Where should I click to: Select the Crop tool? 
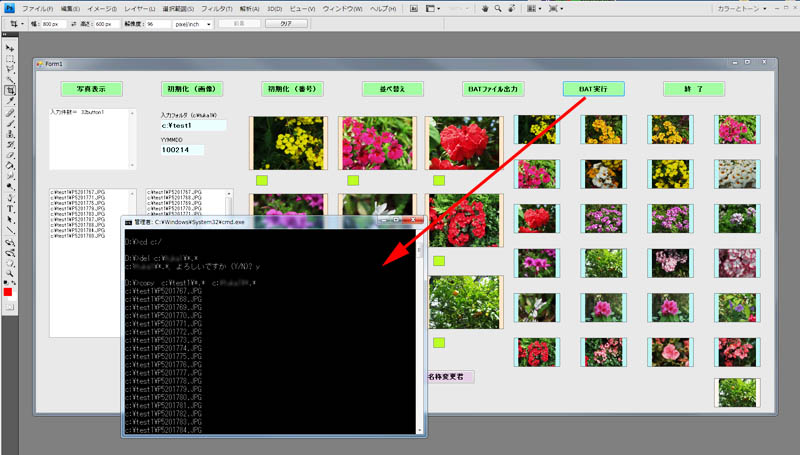(x=10, y=90)
